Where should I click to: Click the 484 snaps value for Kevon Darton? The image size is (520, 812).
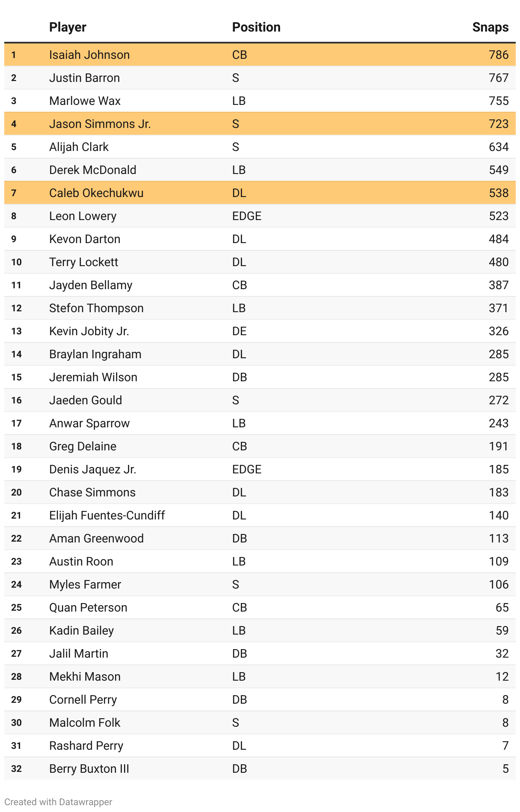point(499,239)
